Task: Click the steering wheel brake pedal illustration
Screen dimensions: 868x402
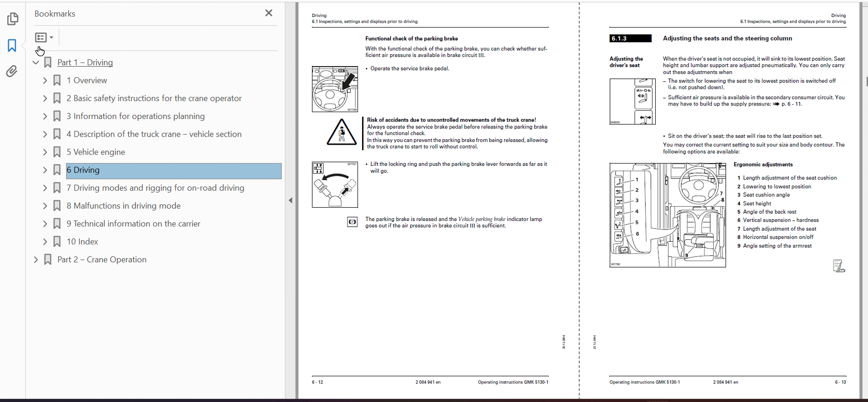Action: [x=335, y=89]
